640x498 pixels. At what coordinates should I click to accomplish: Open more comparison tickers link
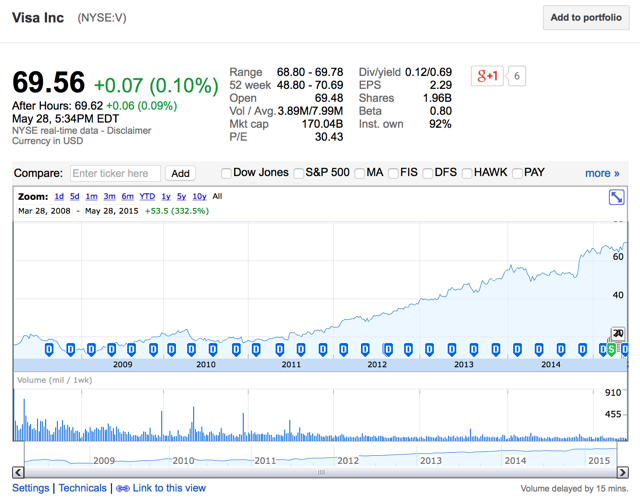602,173
